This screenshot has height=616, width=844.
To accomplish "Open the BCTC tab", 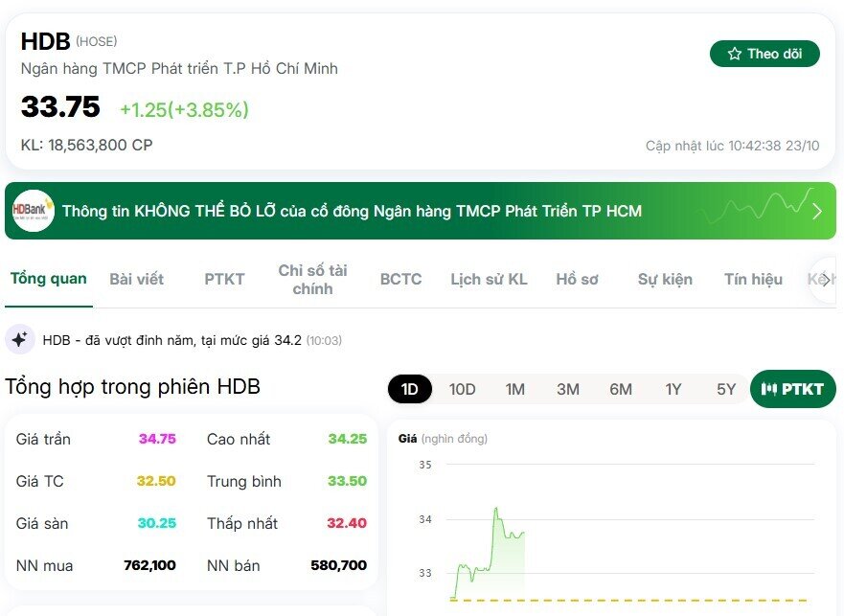I will (x=400, y=280).
